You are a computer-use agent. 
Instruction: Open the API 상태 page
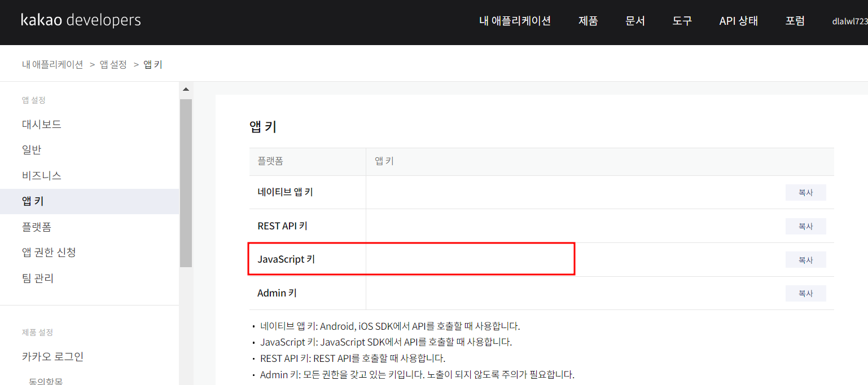tap(739, 21)
